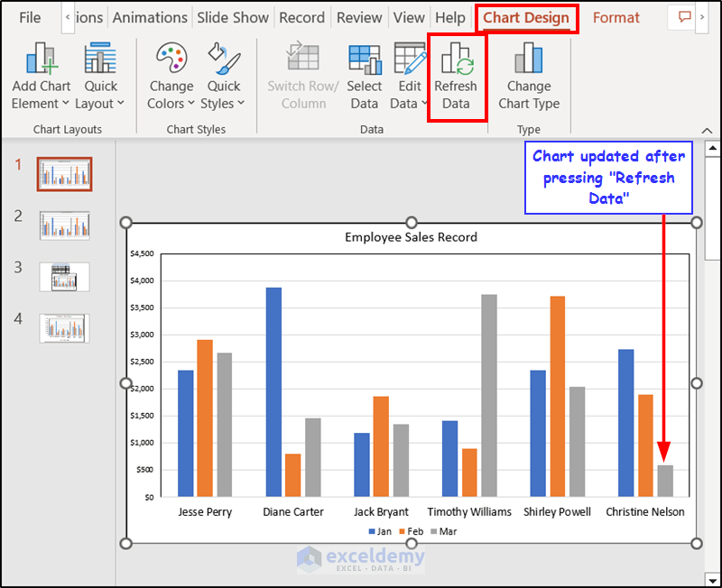Click Christine Nelson's gray Mar bar

[x=665, y=481]
